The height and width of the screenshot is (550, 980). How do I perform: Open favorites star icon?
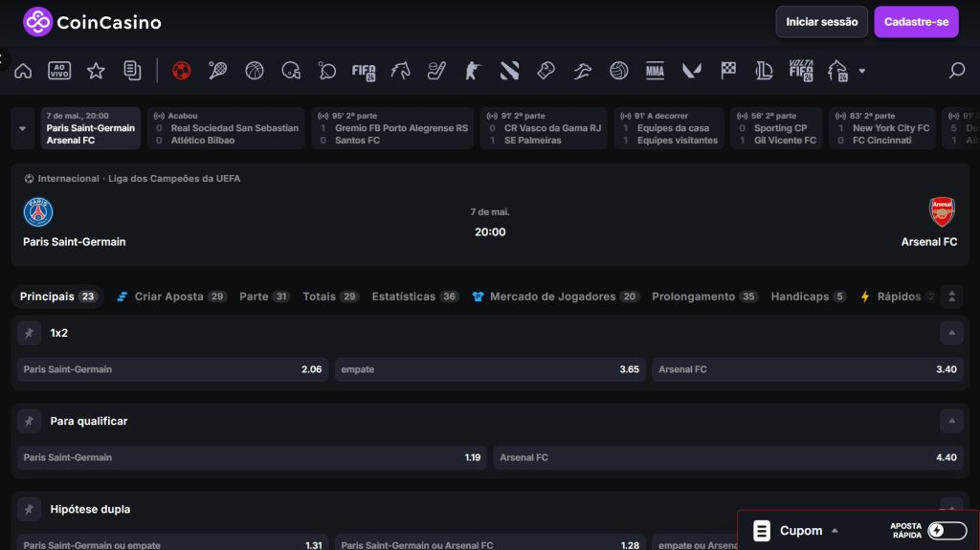[96, 71]
